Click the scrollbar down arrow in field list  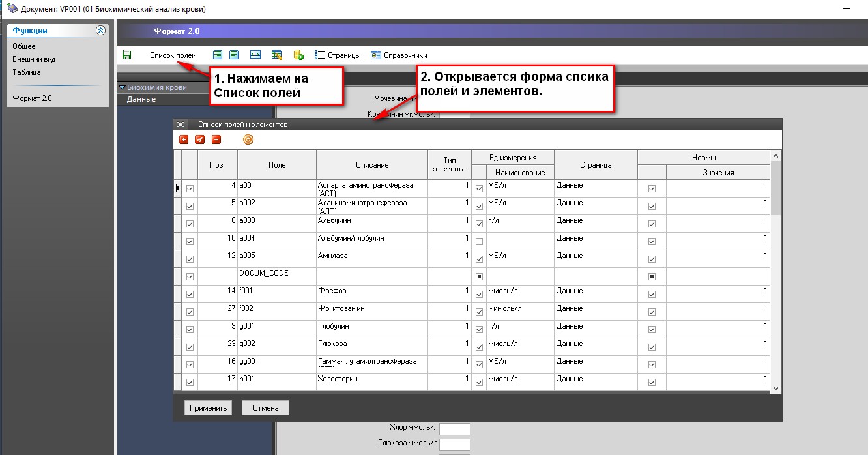point(775,388)
